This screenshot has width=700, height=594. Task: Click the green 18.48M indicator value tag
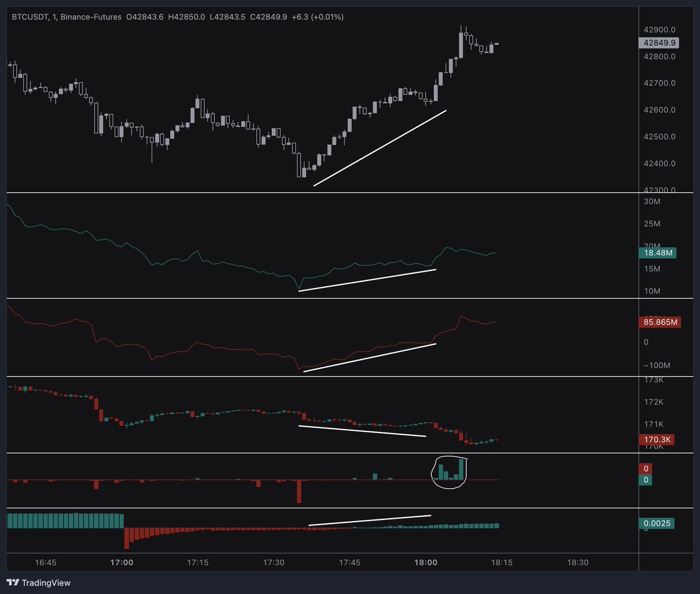(x=659, y=253)
